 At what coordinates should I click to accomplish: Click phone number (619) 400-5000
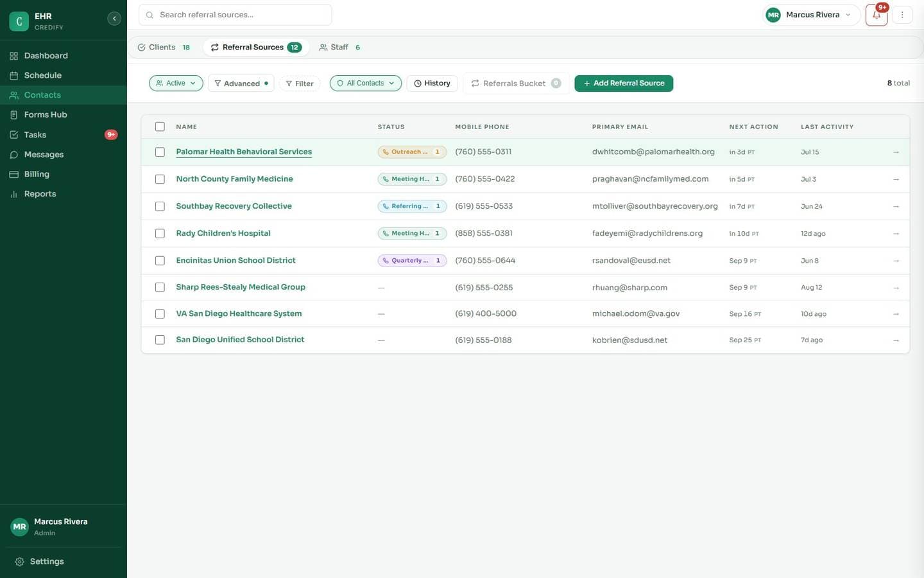486,313
